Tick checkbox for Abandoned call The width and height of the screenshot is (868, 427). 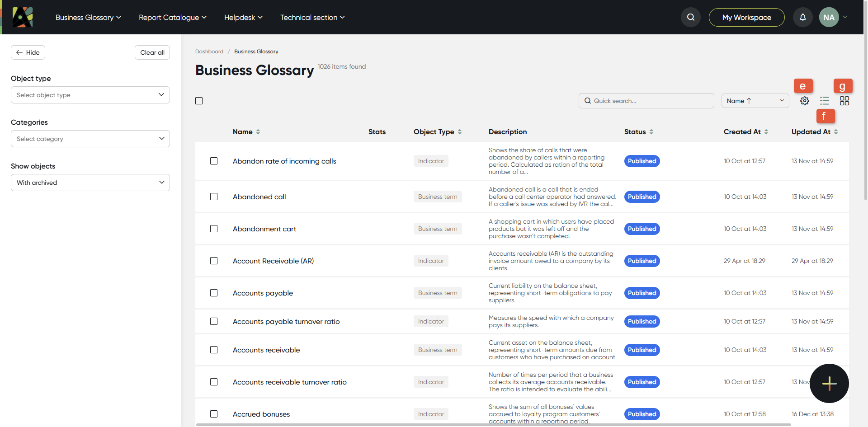214,197
